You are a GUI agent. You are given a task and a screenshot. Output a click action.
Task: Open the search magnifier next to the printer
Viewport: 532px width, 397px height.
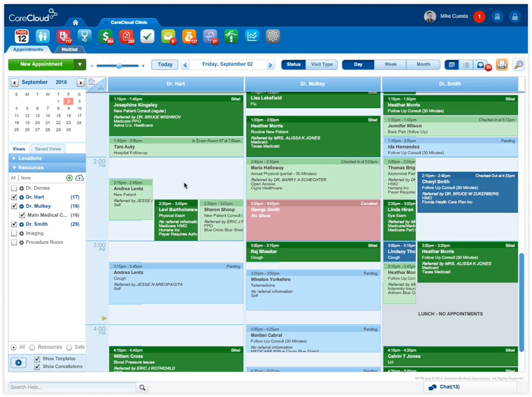[x=519, y=64]
